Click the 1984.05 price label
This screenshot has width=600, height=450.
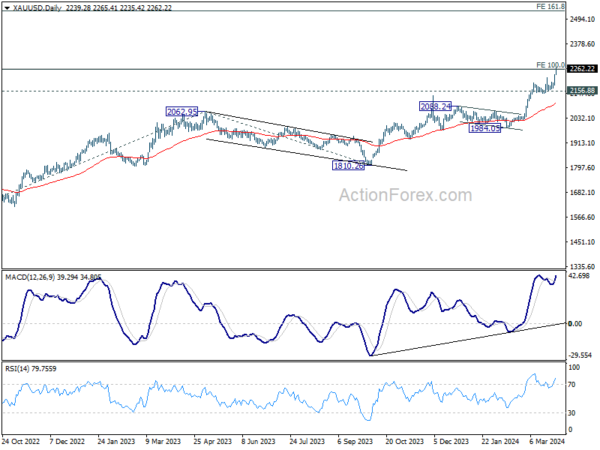(x=485, y=128)
